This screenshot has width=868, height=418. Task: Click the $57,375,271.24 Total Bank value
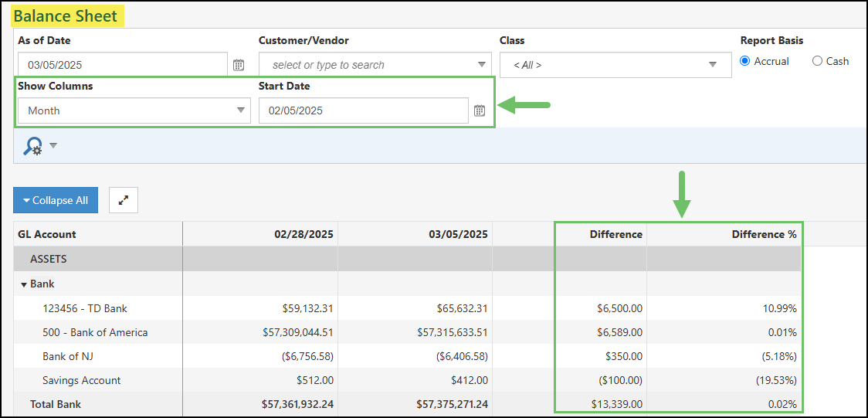[x=451, y=405]
